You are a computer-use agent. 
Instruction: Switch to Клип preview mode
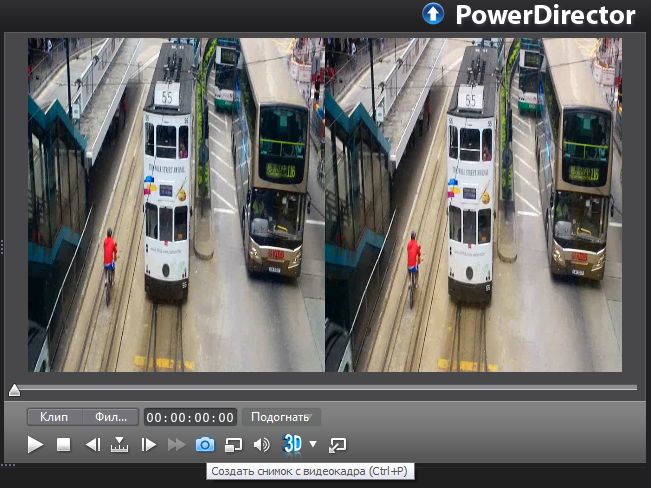(x=54, y=417)
